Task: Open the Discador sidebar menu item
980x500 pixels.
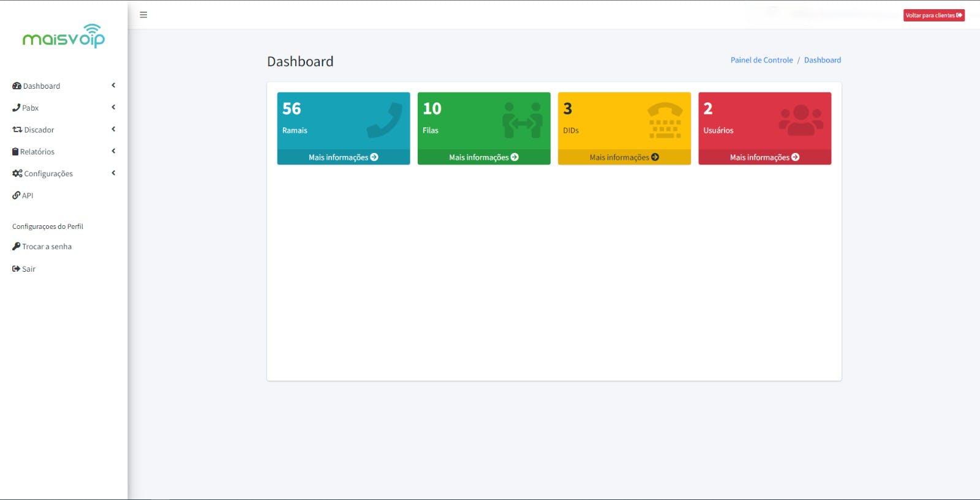Action: coord(64,130)
